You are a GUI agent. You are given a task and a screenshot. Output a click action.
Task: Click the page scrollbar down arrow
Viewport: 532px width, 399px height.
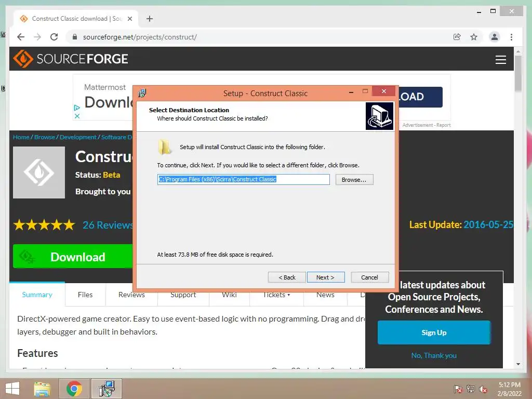[x=518, y=364]
